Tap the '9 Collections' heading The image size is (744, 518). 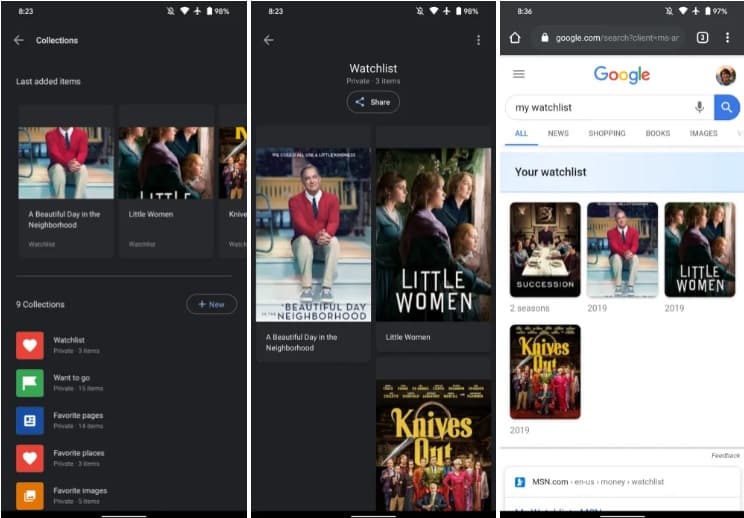pos(40,305)
